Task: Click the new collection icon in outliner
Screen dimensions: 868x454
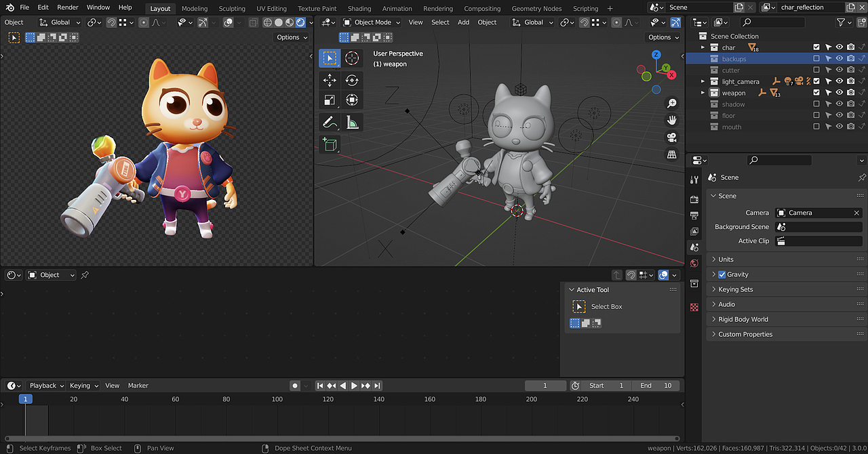Action: pos(861,22)
